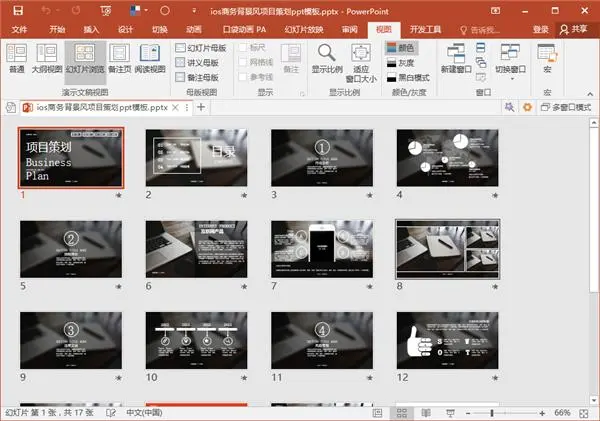Click 多窗口模式 multi-window mode

click(566, 108)
